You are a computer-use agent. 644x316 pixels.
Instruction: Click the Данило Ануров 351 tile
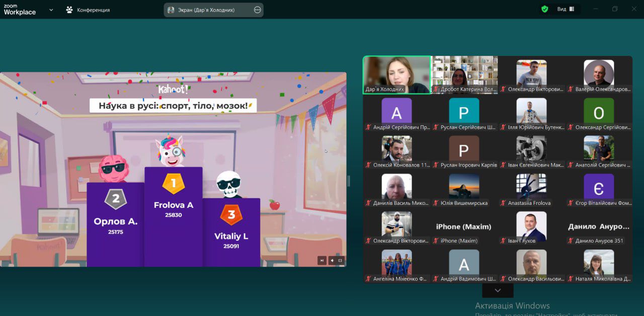tap(599, 227)
